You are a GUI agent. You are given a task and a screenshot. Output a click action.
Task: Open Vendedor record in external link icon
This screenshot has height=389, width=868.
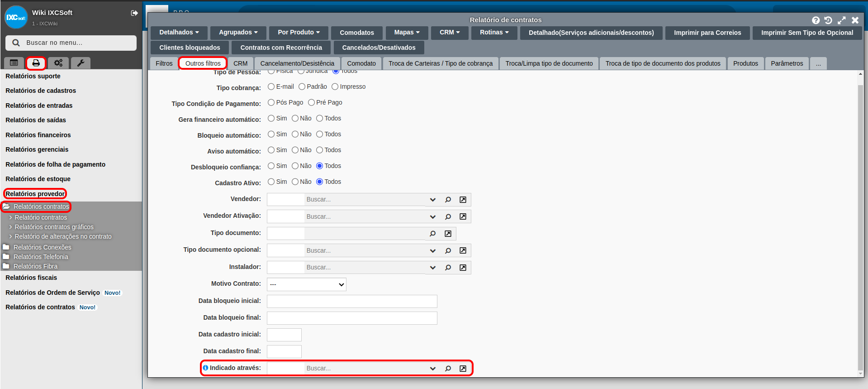(463, 200)
